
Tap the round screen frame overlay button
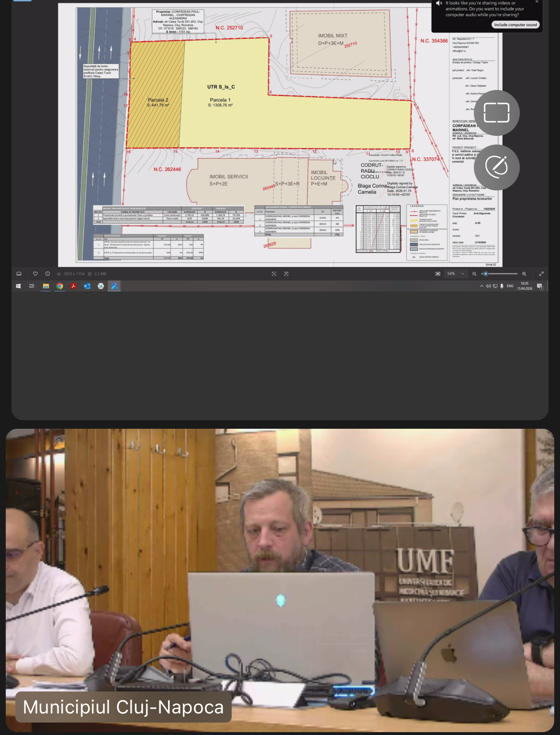tap(496, 113)
